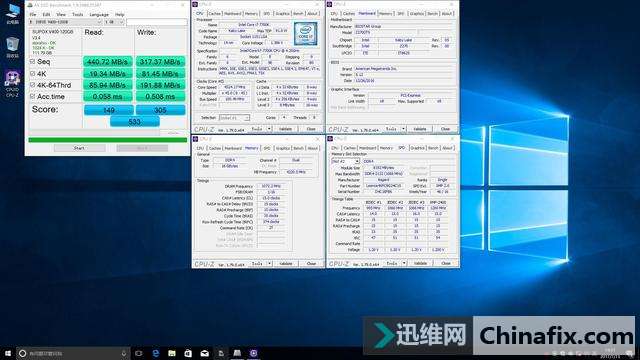Launch Microsoft Edge from the taskbar
Viewport: 640px width, 360px height.
[156, 353]
